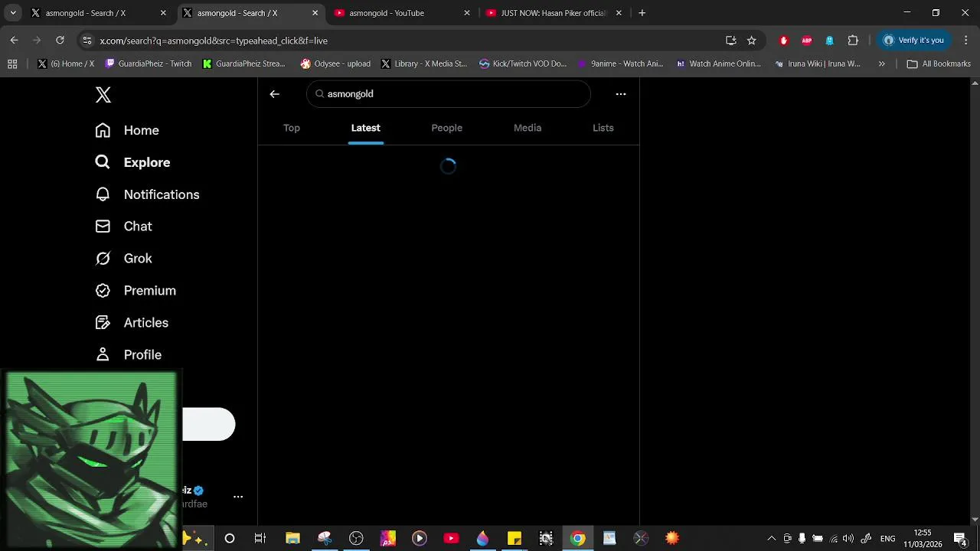Expand hidden bookmarks chevron
The image size is (980, 551).
pos(881,64)
